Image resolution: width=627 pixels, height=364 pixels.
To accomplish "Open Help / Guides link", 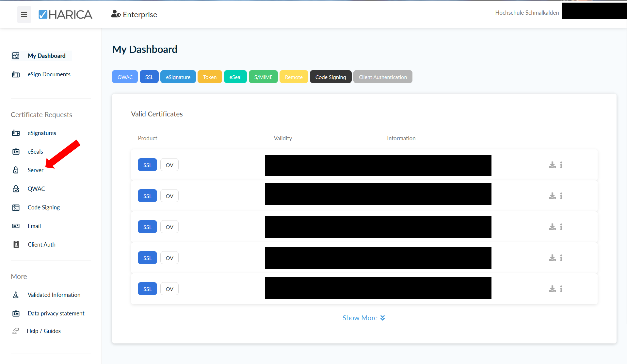I will (x=44, y=331).
